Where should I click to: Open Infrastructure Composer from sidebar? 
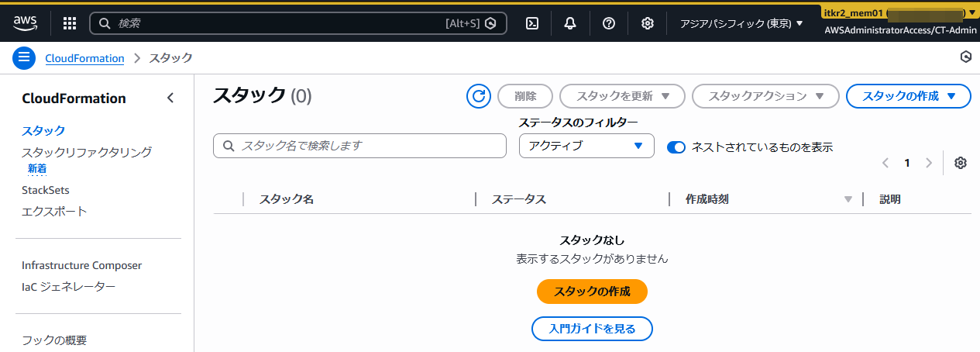click(x=81, y=265)
